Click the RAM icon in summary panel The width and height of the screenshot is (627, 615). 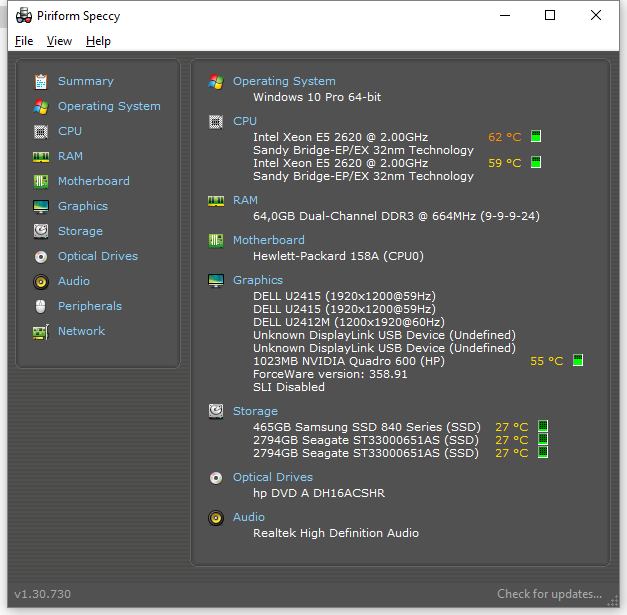216,201
